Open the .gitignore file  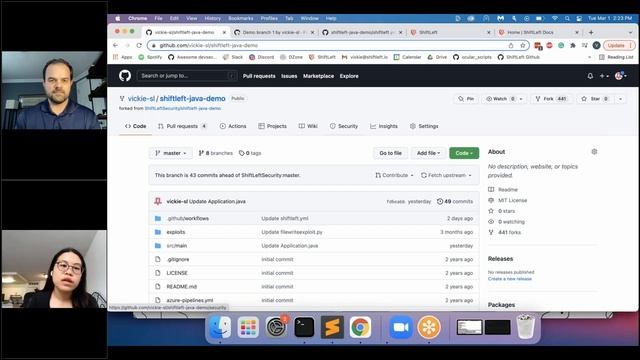pos(178,260)
